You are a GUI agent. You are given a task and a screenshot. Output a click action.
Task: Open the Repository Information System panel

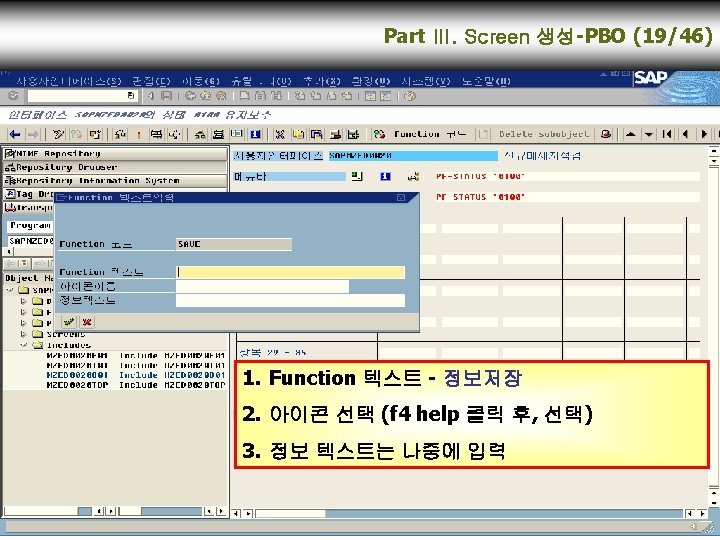[115, 180]
